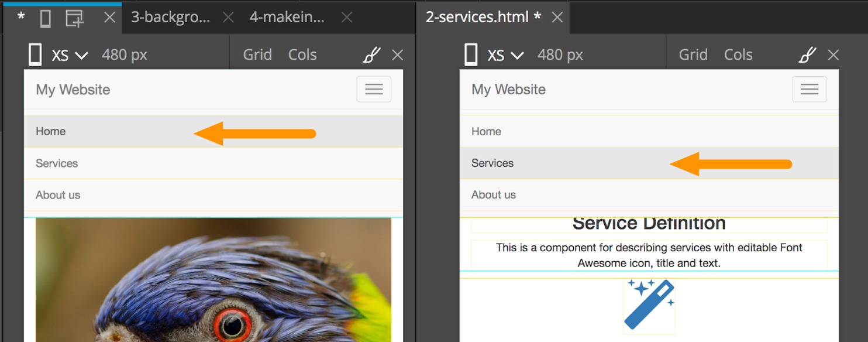Open the XS size dropdown in the right page view

[505, 55]
